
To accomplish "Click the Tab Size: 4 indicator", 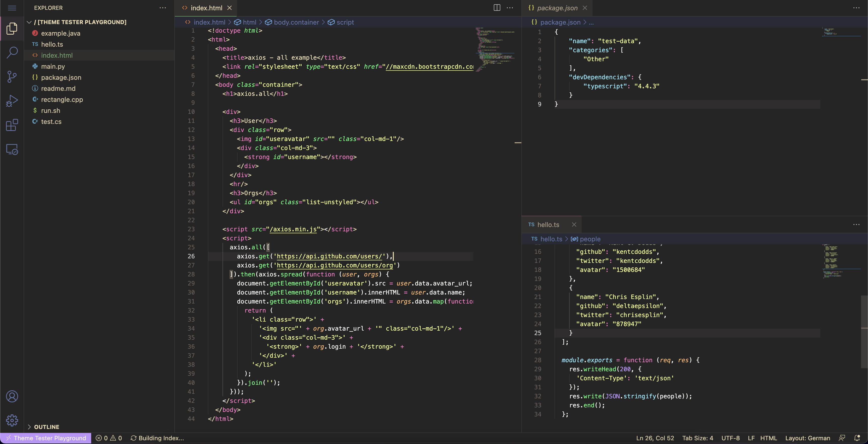I will (697, 438).
